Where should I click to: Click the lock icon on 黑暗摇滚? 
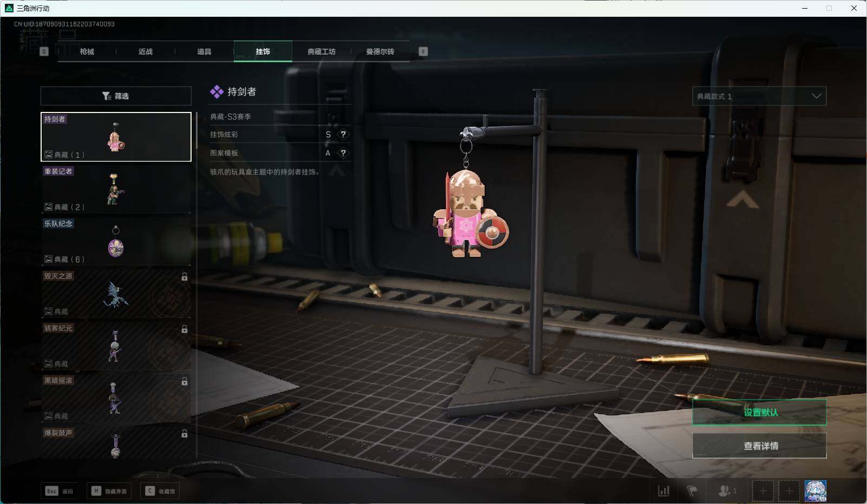click(185, 381)
